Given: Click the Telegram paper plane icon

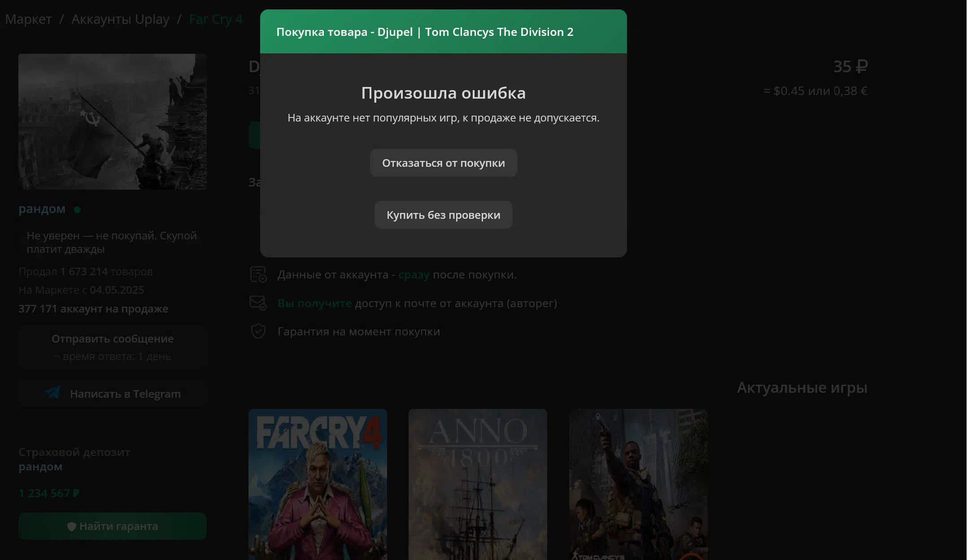Looking at the screenshot, I should [52, 393].
